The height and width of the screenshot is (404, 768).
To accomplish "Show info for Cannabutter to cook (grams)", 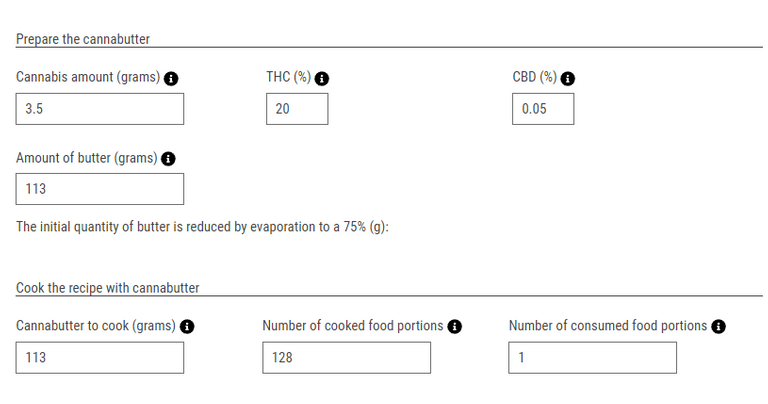I will (187, 327).
